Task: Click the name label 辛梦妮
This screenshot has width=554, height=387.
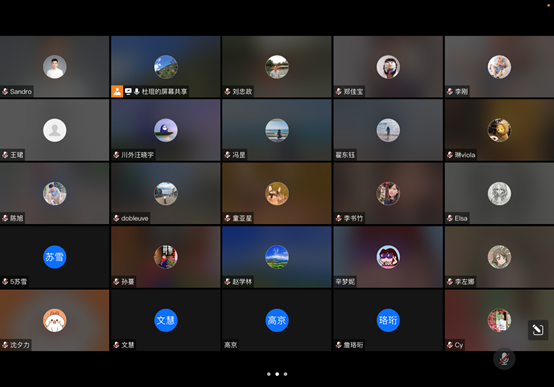Action: coord(345,282)
